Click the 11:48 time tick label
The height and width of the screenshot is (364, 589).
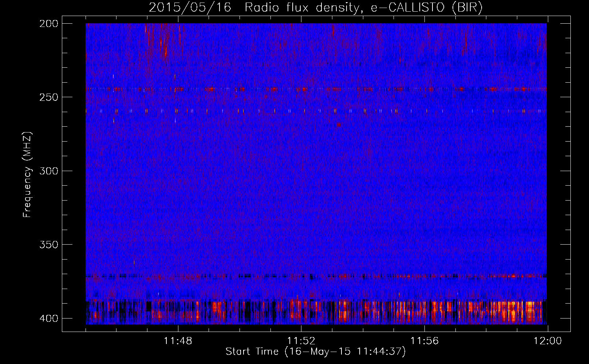click(x=178, y=341)
